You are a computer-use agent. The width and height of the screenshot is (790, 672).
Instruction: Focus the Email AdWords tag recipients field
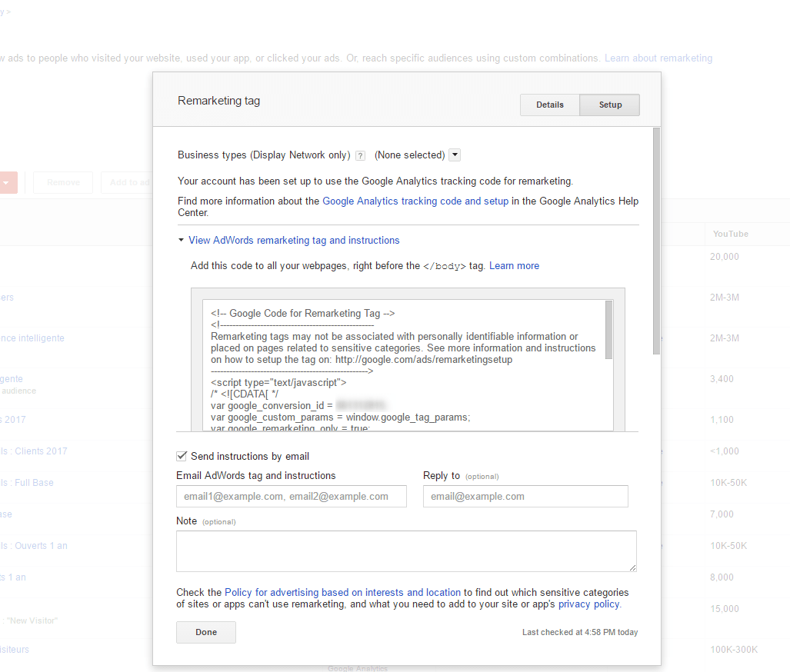click(x=292, y=496)
